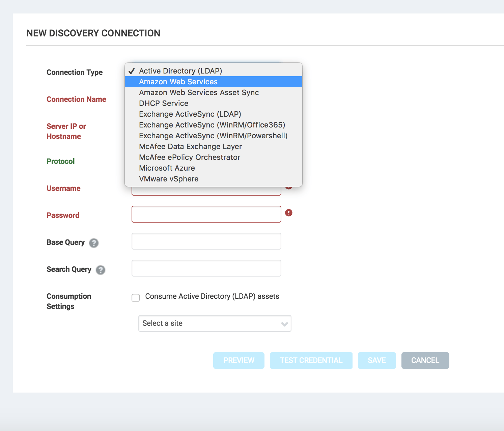This screenshot has height=431, width=504.
Task: Choose Exchange ActiveSync (LDAP)
Action: pyautogui.click(x=214, y=114)
